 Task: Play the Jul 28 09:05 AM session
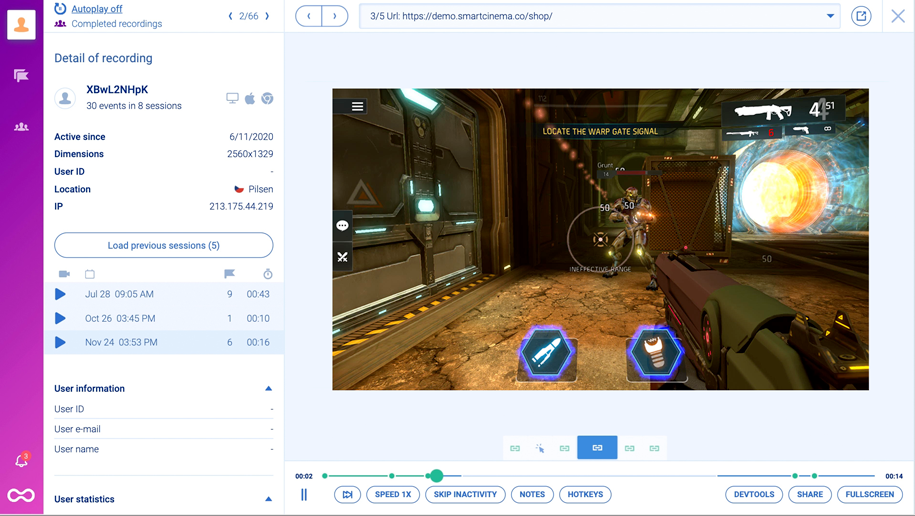pyautogui.click(x=60, y=294)
